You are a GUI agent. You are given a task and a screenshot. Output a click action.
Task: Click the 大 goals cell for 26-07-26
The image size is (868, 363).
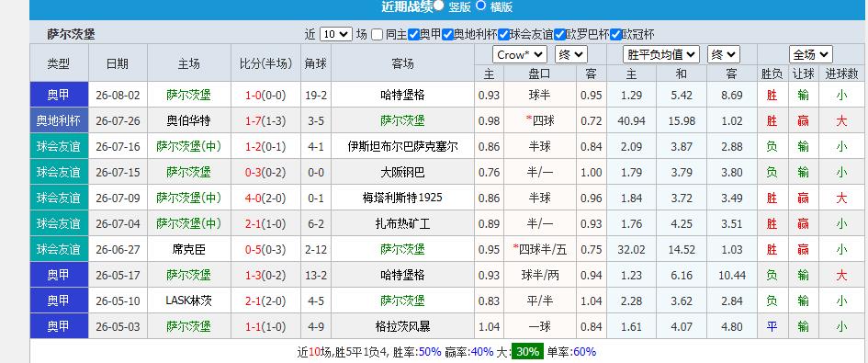coord(841,120)
